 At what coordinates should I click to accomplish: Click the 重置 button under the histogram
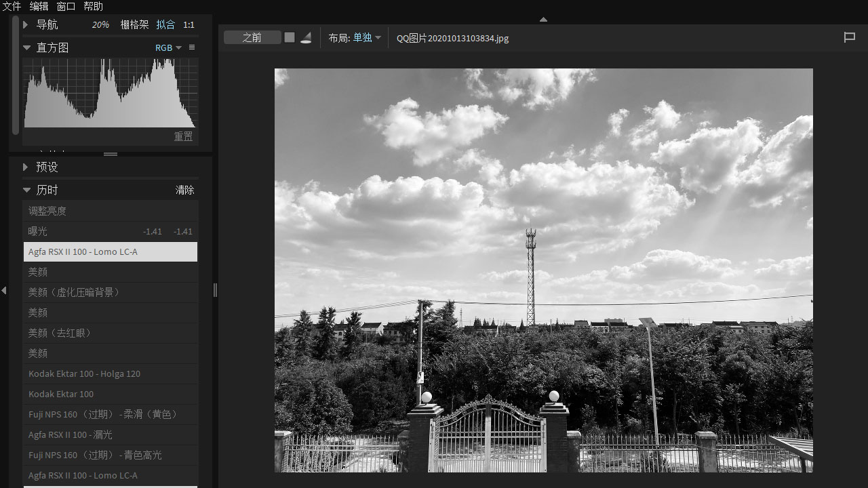click(x=183, y=136)
